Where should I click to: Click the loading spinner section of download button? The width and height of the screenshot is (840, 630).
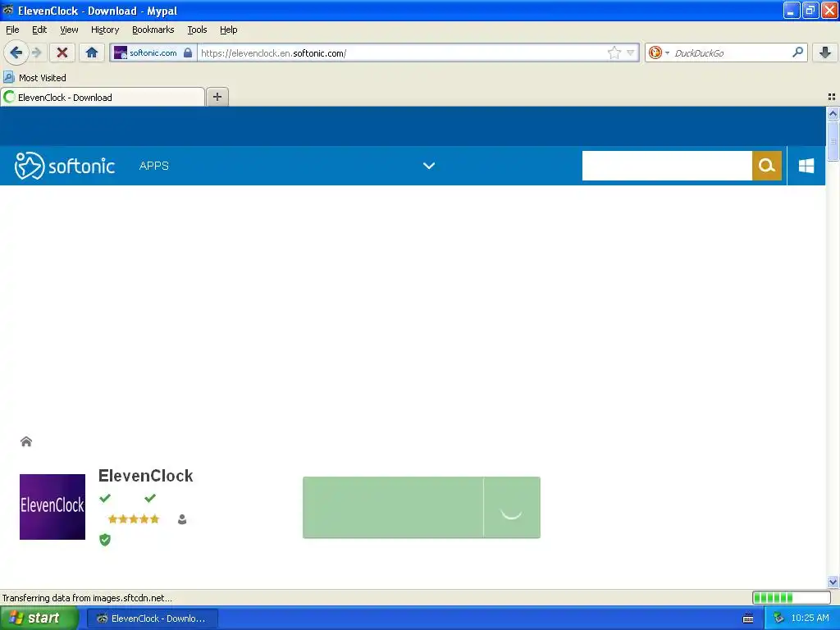click(x=512, y=507)
